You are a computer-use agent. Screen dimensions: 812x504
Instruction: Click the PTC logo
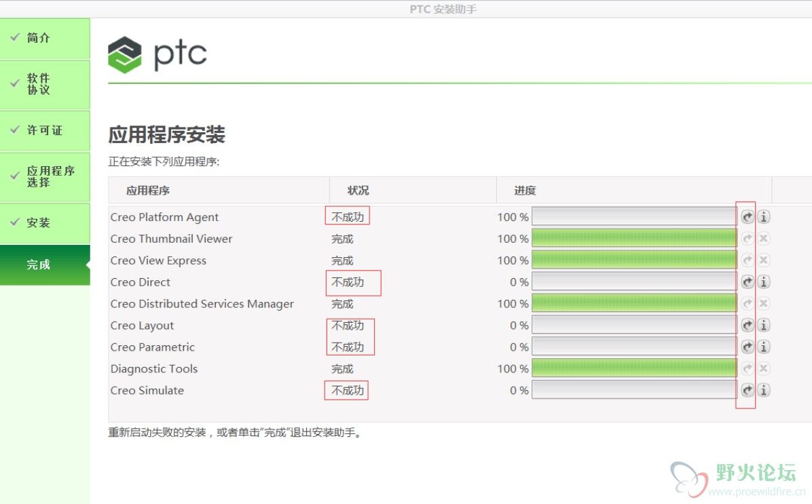click(158, 55)
